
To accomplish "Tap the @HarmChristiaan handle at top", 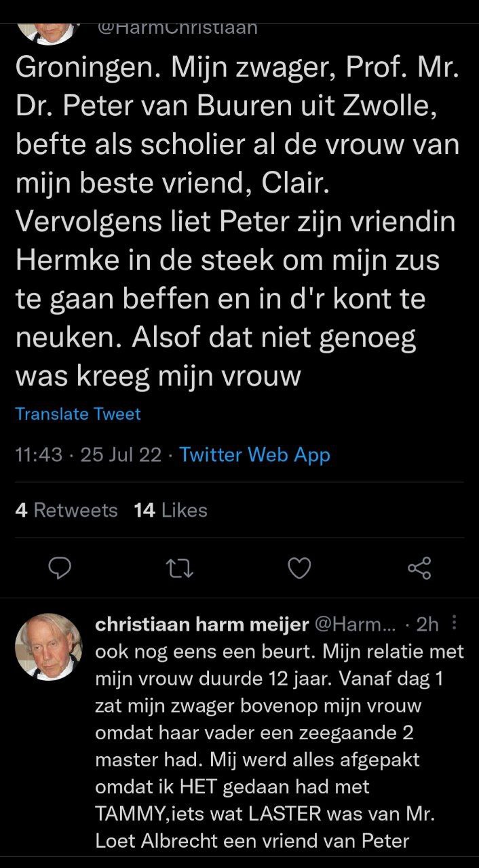I will 178,28.
